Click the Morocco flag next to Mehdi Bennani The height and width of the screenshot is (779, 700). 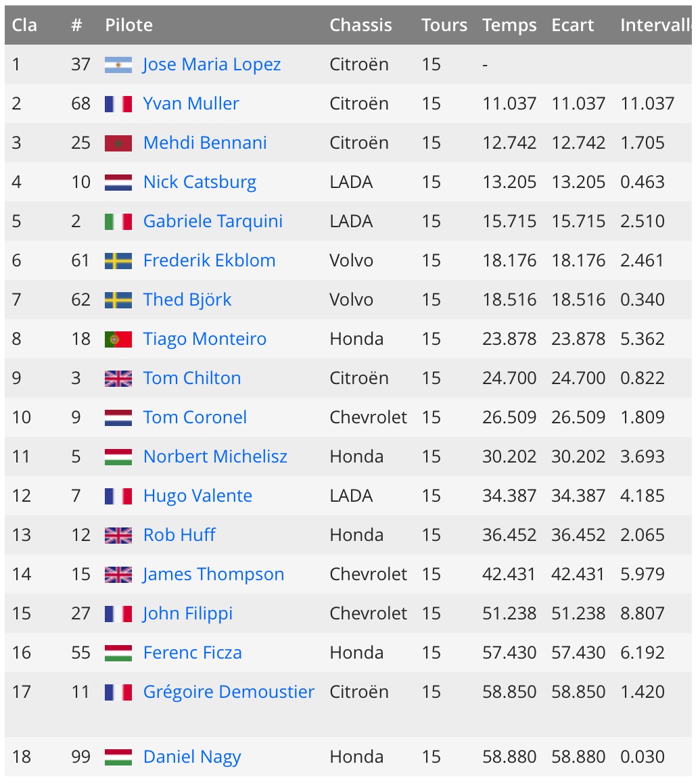pyautogui.click(x=118, y=143)
